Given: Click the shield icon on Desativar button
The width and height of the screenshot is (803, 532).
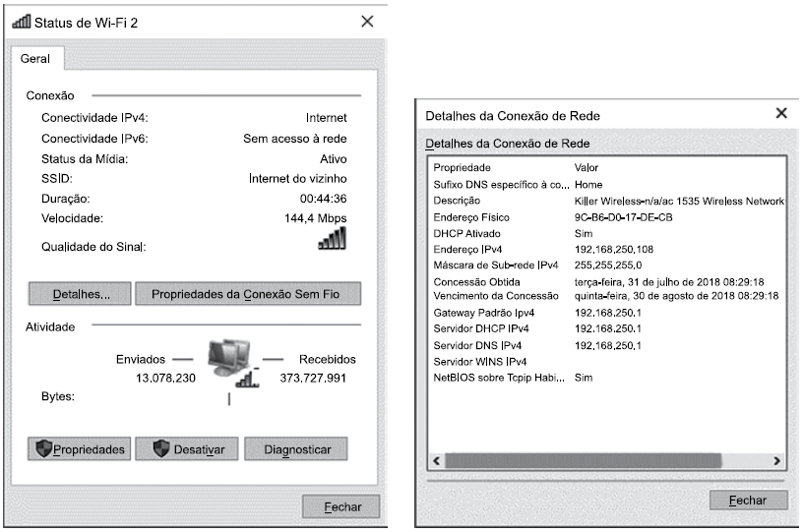Looking at the screenshot, I should 159,449.
